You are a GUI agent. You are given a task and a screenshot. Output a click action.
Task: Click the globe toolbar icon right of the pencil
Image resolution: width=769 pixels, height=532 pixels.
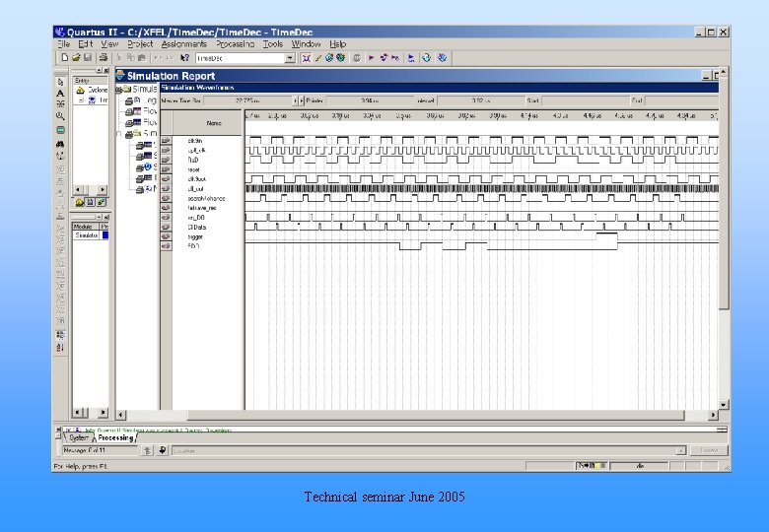(x=329, y=58)
